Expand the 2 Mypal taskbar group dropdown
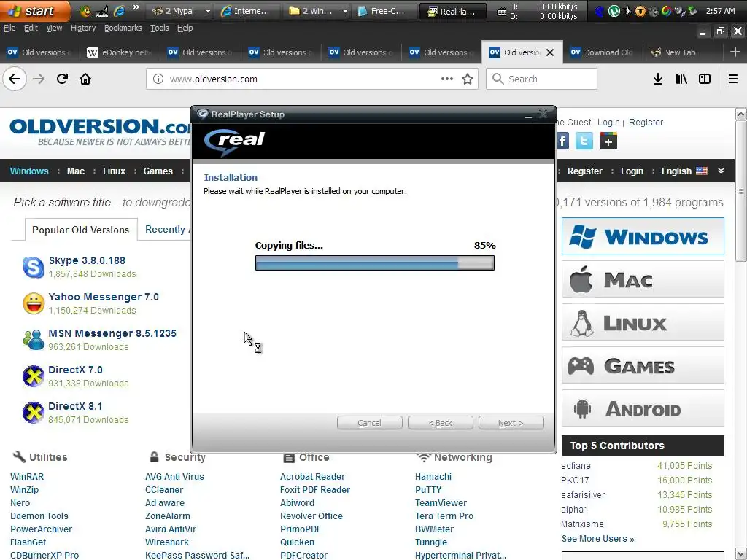 (208, 11)
